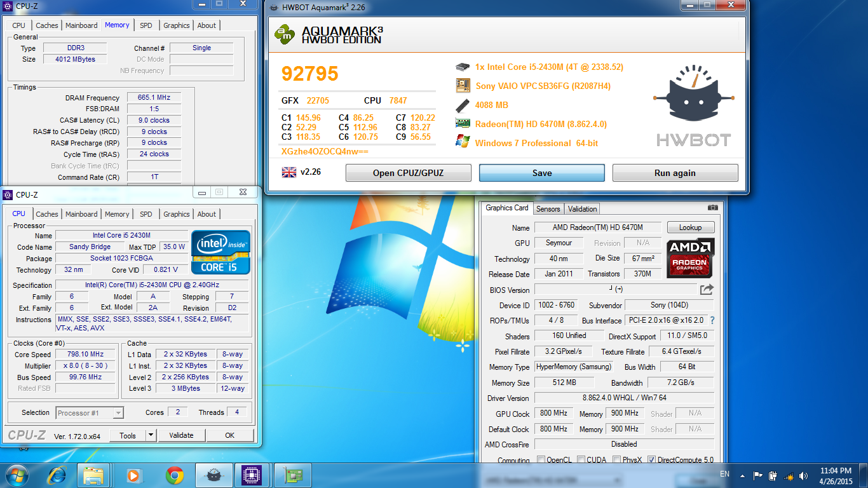Viewport: 868px width, 488px height.
Task: Show hidden tray icons arrow
Action: click(x=742, y=475)
